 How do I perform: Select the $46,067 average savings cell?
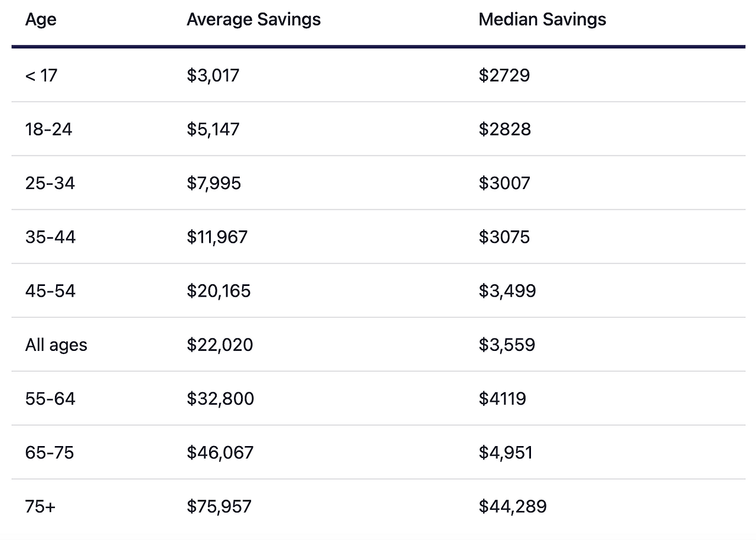click(x=220, y=453)
